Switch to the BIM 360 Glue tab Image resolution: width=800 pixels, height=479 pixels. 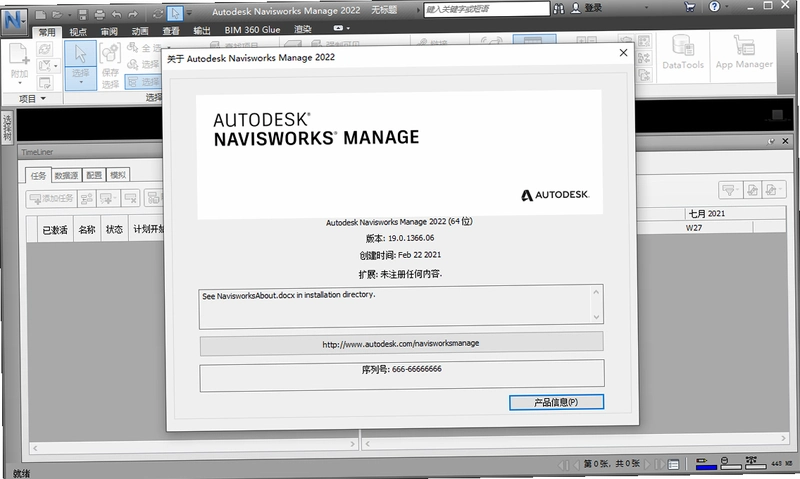pos(252,30)
